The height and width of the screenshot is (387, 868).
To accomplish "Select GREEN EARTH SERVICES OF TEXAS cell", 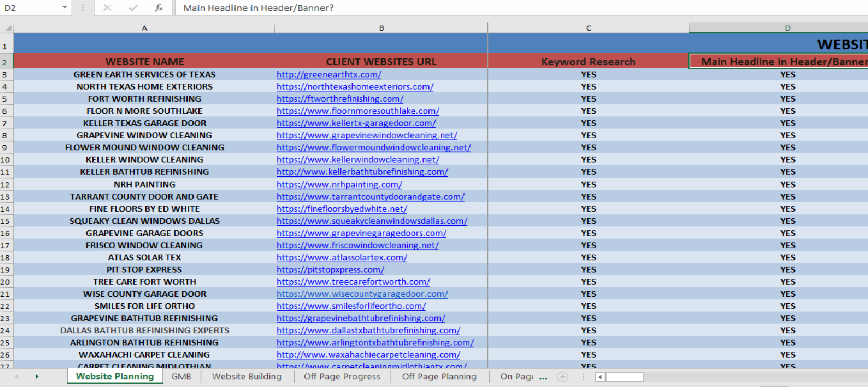I will (x=144, y=74).
